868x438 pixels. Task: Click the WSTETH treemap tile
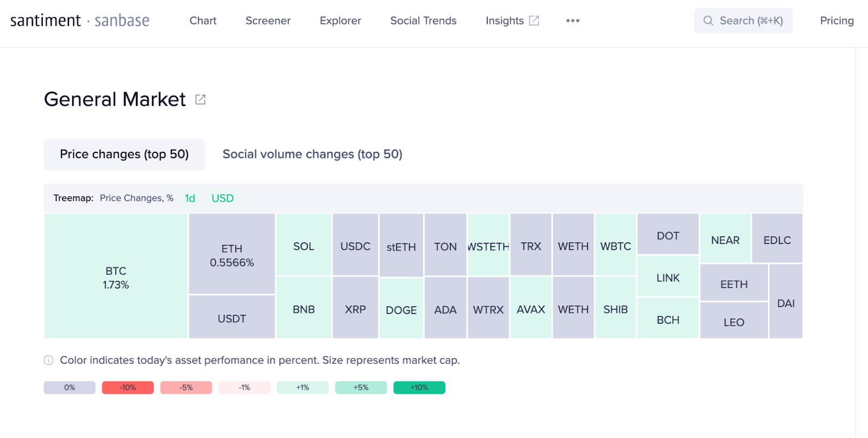click(488, 245)
